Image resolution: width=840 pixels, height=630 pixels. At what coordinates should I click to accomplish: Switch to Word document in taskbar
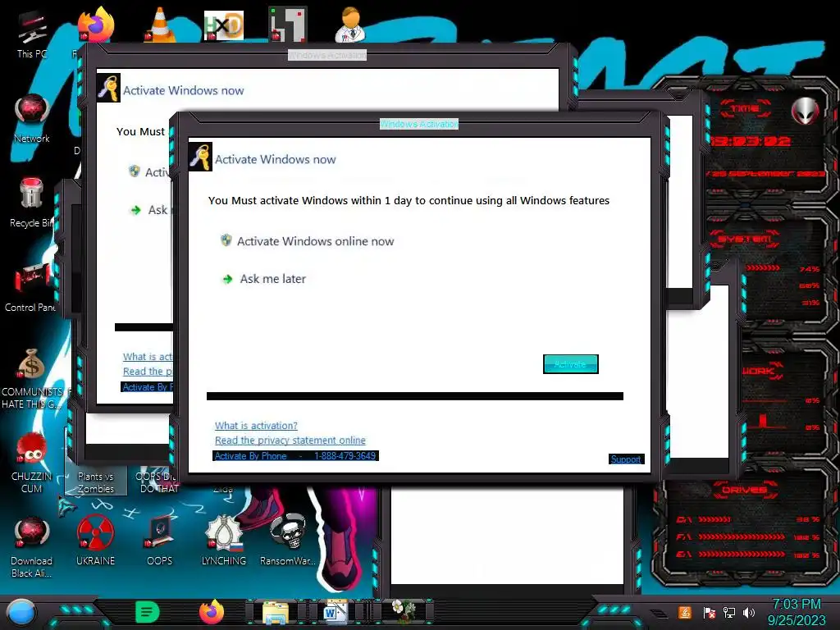(x=336, y=612)
